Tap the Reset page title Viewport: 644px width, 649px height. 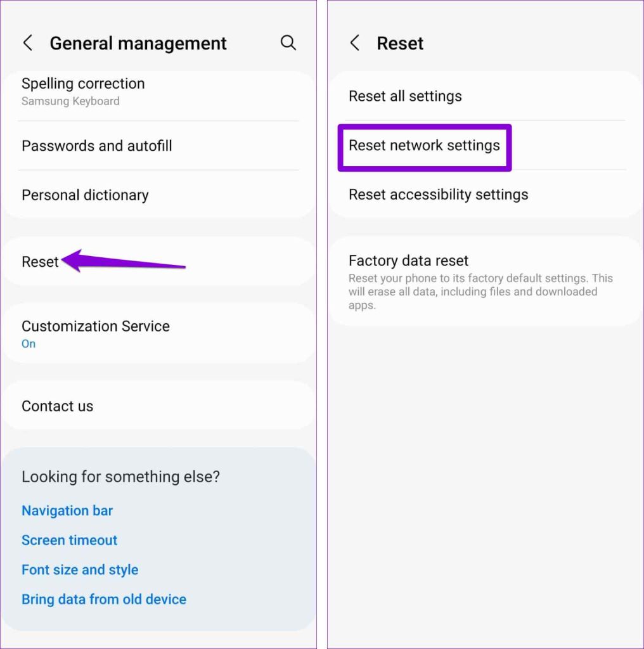(400, 43)
